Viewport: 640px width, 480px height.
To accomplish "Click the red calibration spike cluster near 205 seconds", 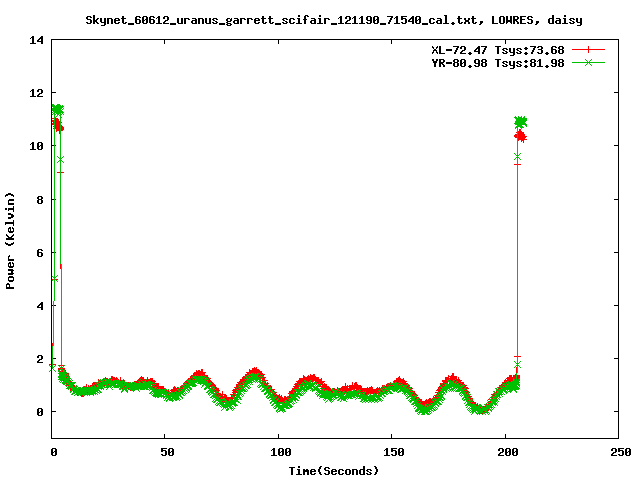I will point(520,136).
